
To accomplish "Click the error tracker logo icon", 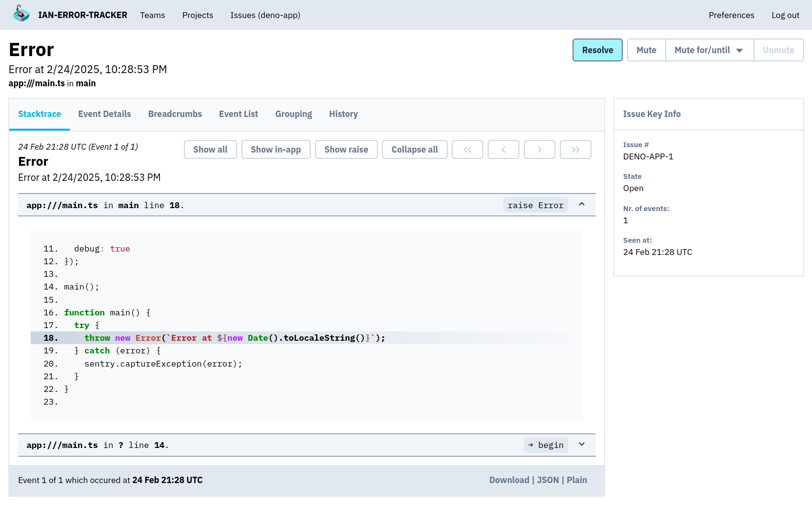I will pos(21,14).
